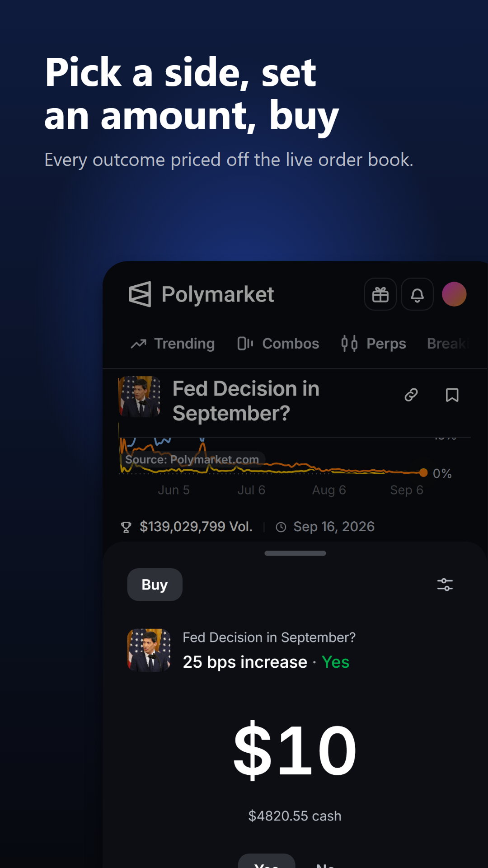
Task: Show the Breaking tab
Action: coord(448,344)
